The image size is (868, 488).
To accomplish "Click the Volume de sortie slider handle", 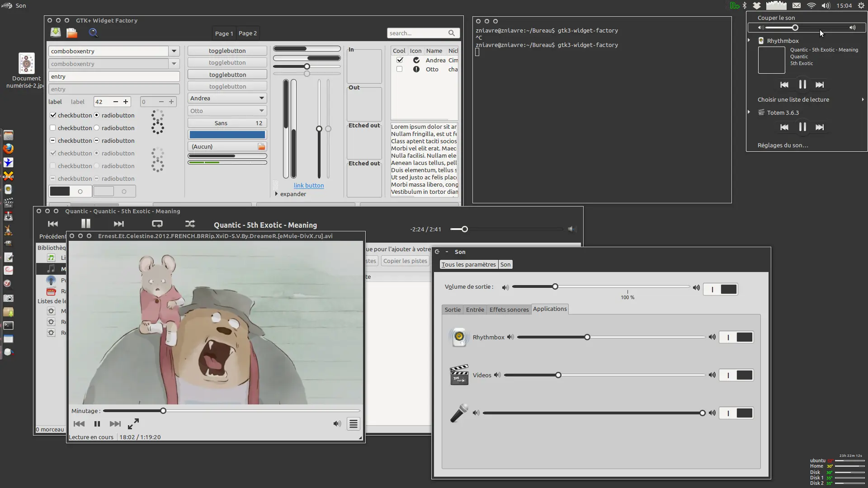I will [555, 286].
